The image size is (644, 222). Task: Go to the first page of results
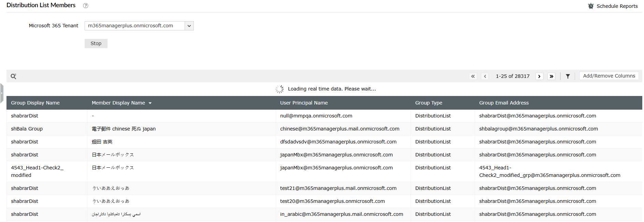coord(473,76)
